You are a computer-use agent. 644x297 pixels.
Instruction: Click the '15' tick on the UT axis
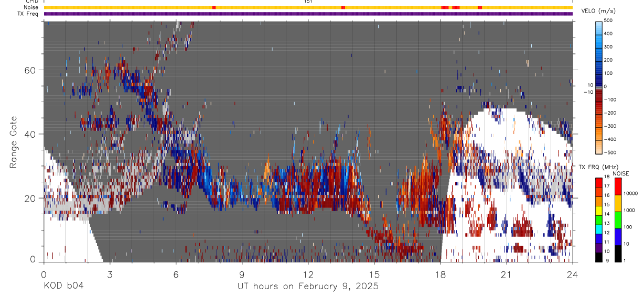tap(374, 274)
